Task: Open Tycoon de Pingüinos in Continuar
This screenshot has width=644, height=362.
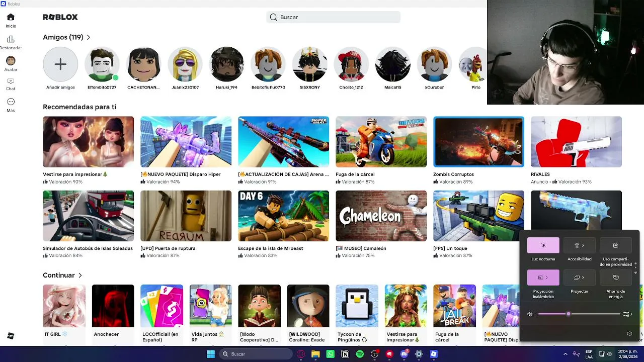Action: 357,306
